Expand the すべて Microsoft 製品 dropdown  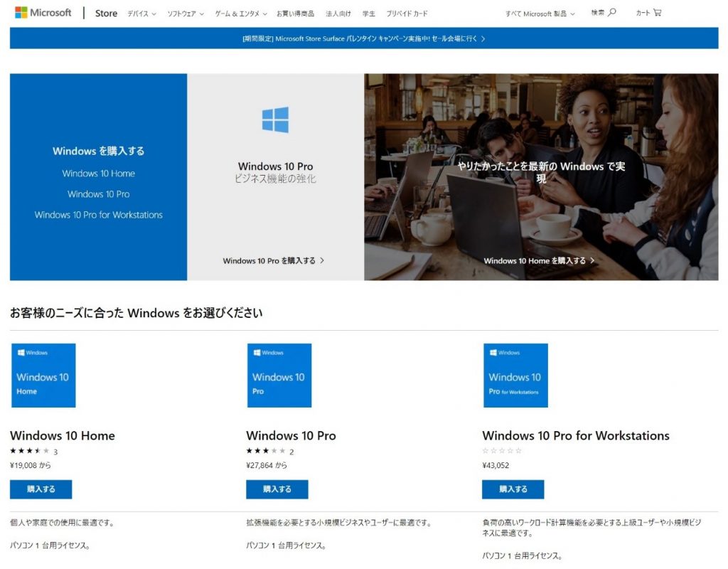pyautogui.click(x=540, y=14)
